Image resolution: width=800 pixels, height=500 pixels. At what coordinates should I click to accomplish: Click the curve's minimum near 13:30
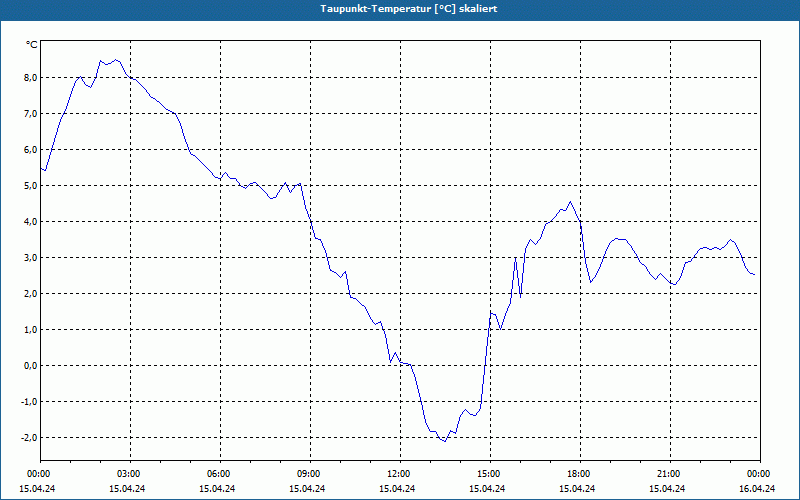pos(445,441)
